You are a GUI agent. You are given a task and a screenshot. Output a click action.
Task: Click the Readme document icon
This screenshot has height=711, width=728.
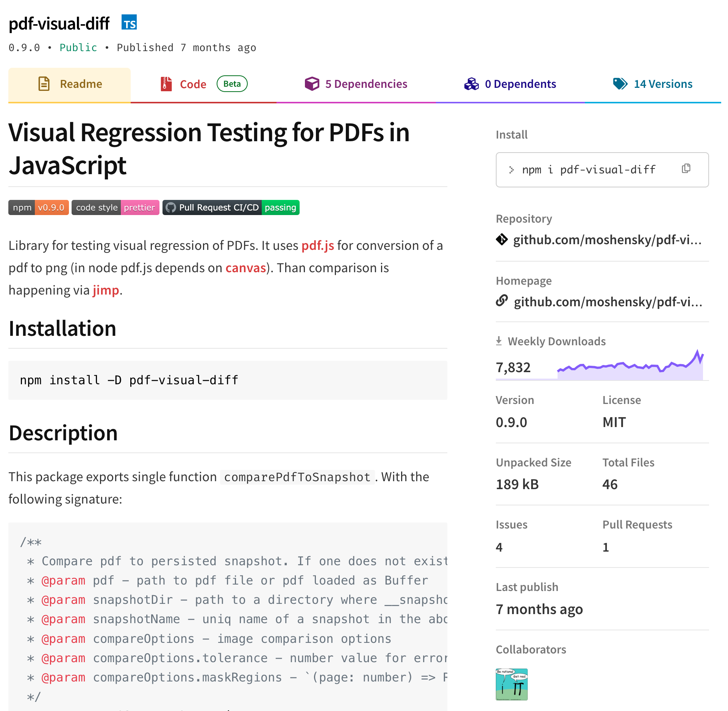tap(44, 84)
